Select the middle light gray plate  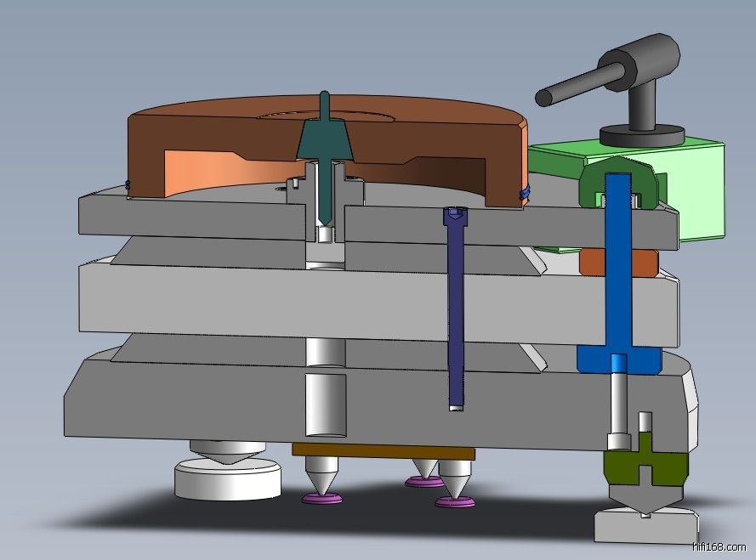point(213,297)
